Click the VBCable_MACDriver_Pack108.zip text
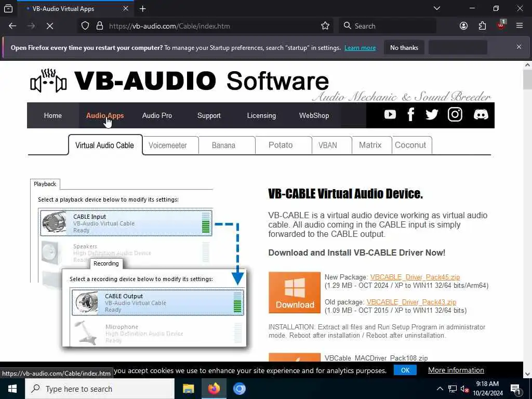 376,358
